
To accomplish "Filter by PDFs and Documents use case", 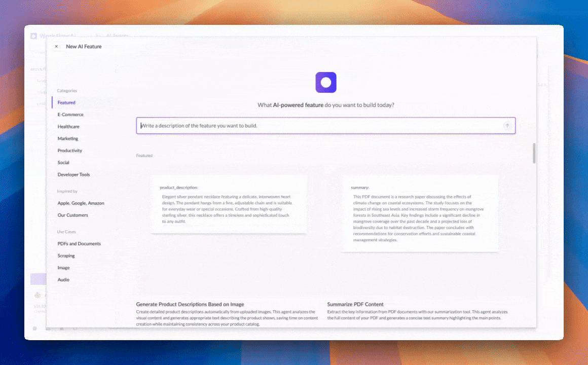I will click(79, 243).
